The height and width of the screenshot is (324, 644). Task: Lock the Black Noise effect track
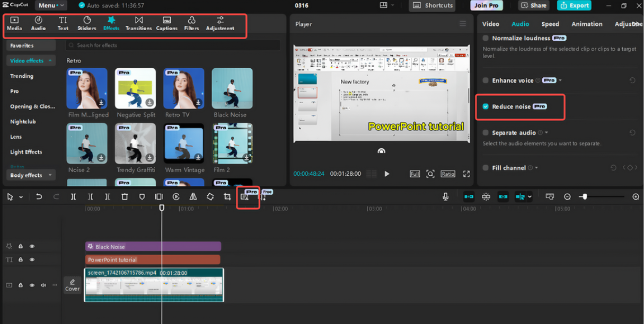tap(21, 246)
